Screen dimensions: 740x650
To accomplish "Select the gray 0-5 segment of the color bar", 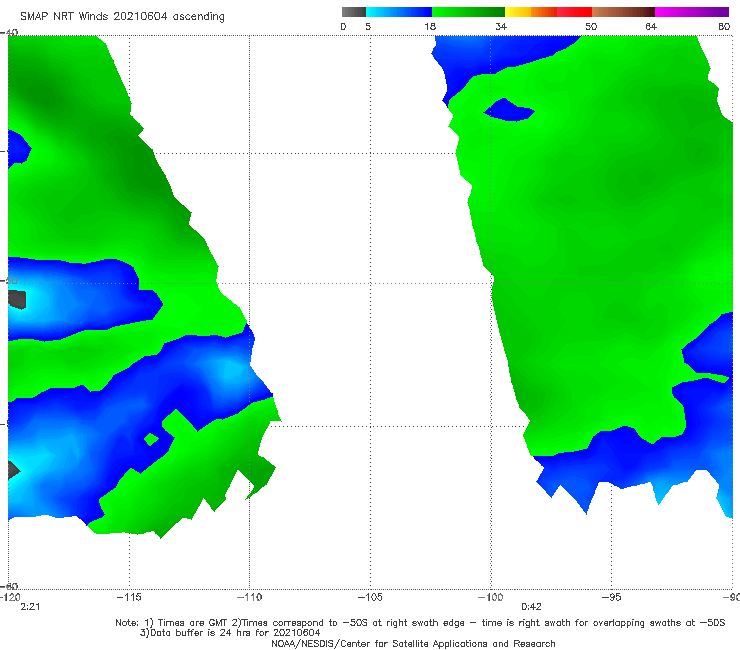I will (x=353, y=12).
